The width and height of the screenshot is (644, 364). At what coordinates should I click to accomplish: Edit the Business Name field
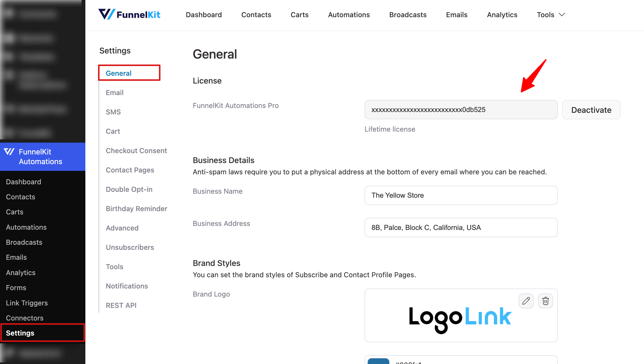461,195
